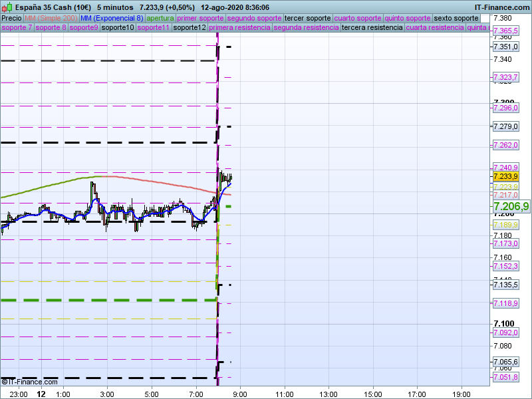The height and width of the screenshot is (399, 532).
Task: Open the MM (Simple 200) indicator label
Action: 46,18
